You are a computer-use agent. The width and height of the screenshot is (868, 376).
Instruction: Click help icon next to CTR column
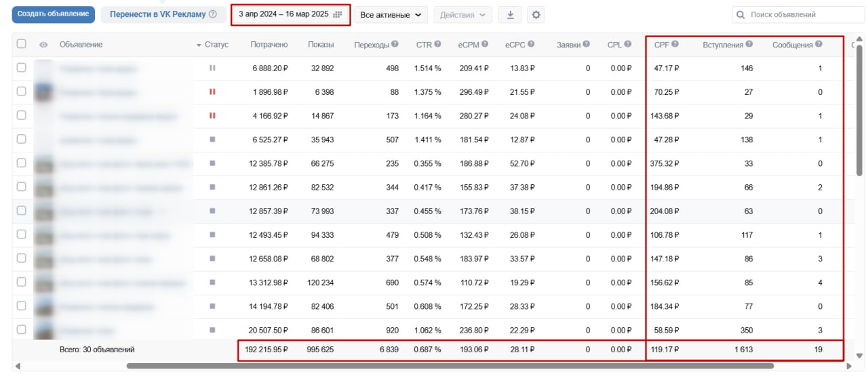[437, 45]
